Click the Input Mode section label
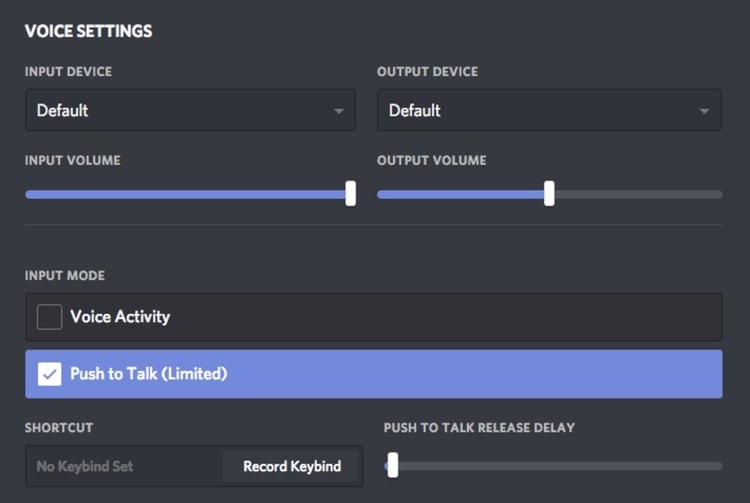 65,276
